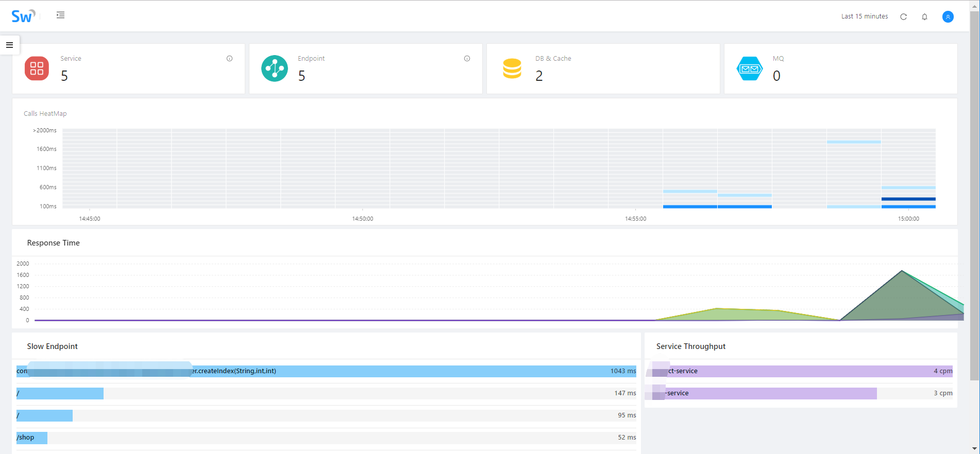Click the refresh reload icon

coord(903,16)
